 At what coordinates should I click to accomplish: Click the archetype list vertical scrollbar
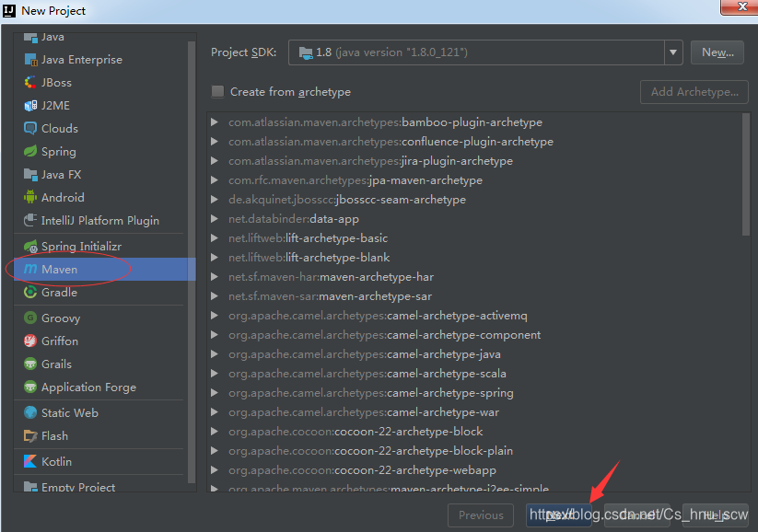click(746, 174)
